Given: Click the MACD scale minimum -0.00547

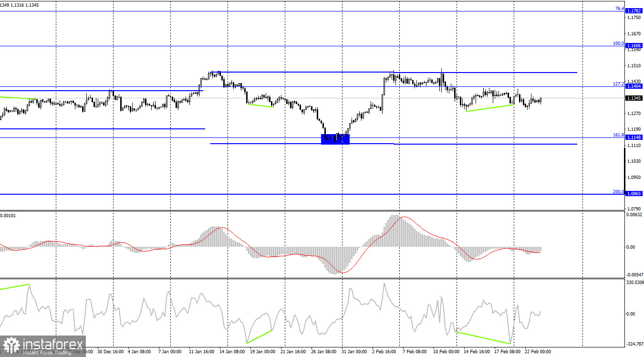Looking at the screenshot, I should [634, 275].
